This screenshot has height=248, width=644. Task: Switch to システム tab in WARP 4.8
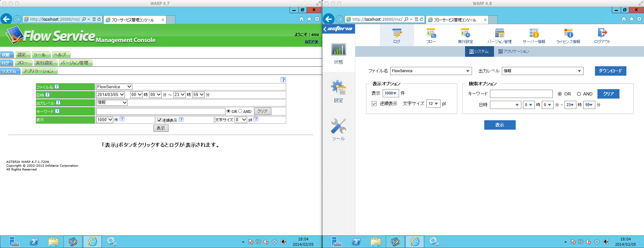click(479, 51)
